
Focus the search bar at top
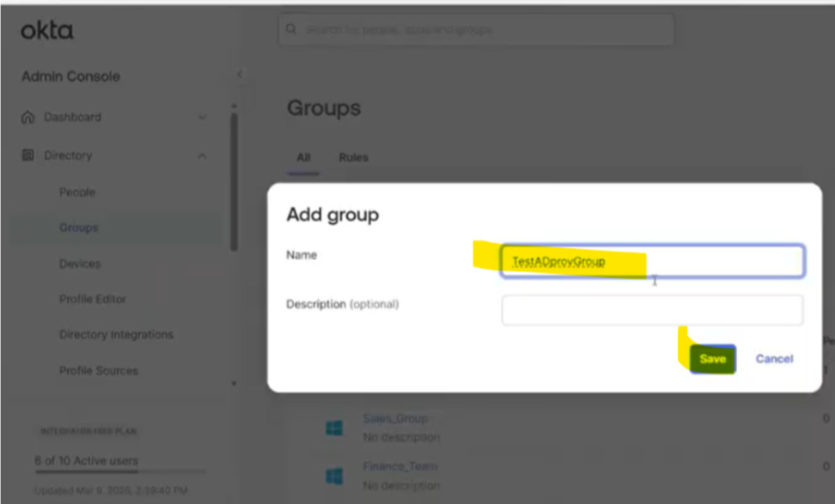(x=477, y=30)
